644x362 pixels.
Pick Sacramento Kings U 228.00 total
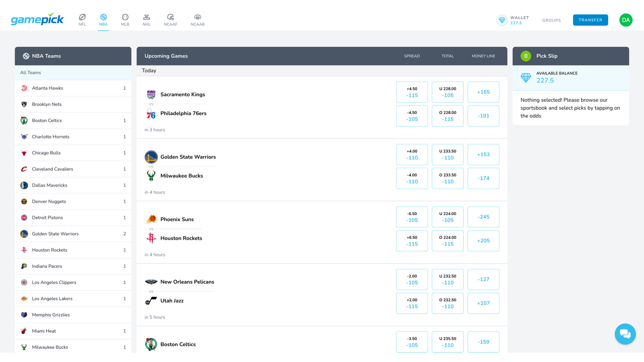[448, 92]
